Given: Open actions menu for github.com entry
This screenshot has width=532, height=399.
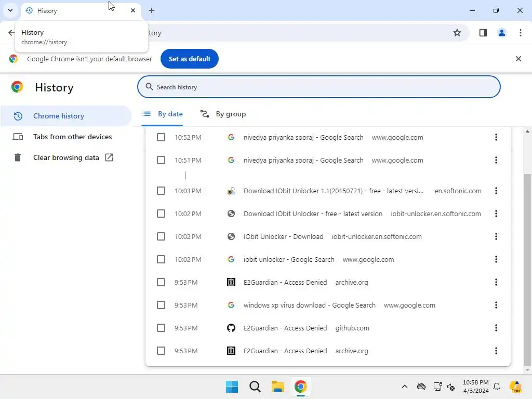Looking at the screenshot, I should [x=496, y=328].
